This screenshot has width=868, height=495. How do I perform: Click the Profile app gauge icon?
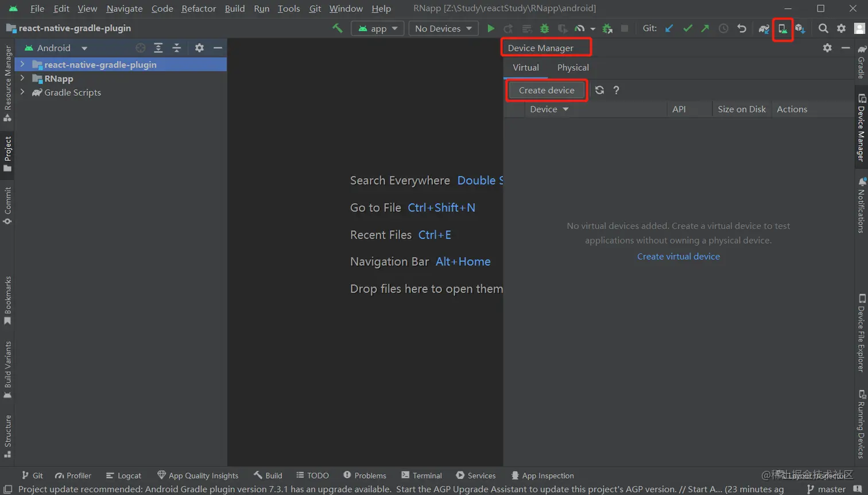click(x=580, y=28)
